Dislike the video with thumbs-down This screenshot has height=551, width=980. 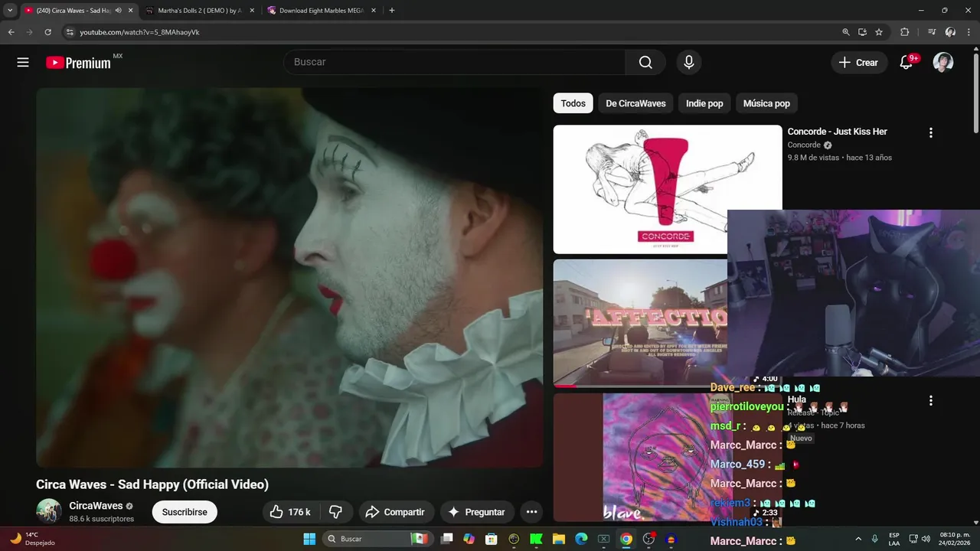(335, 512)
